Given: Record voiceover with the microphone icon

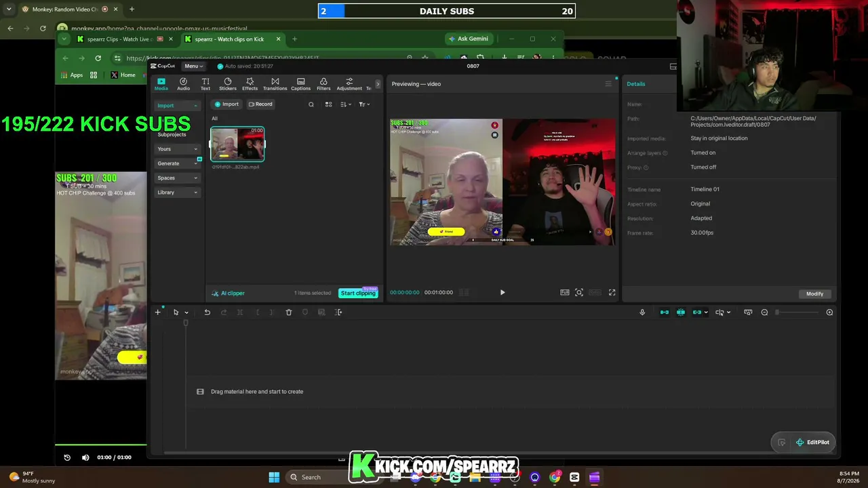Looking at the screenshot, I should [642, 312].
